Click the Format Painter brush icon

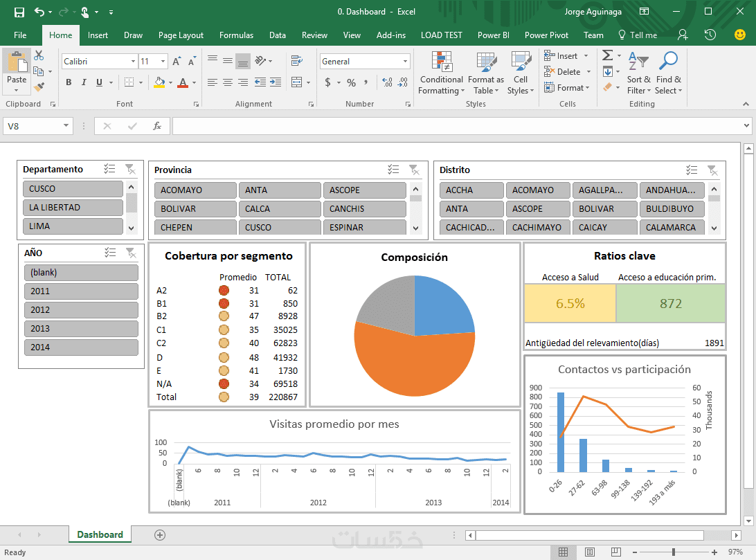pyautogui.click(x=39, y=88)
